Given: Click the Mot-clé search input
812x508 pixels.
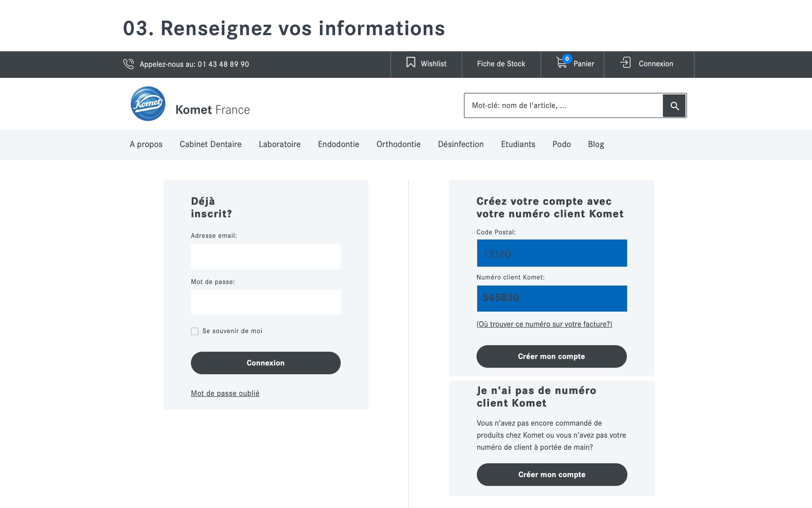Looking at the screenshot, I should coord(563,105).
